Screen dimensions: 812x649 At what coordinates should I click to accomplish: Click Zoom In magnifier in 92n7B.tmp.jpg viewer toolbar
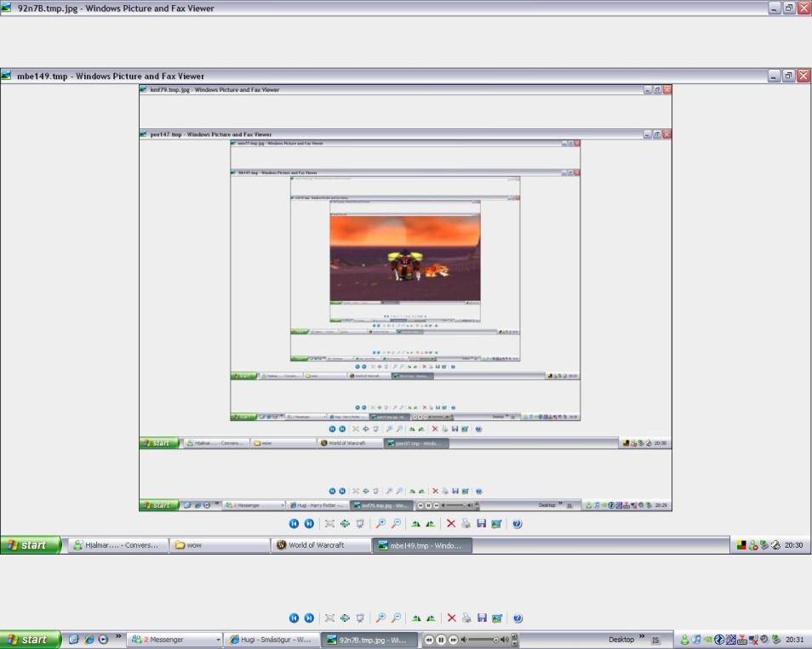pyautogui.click(x=380, y=618)
